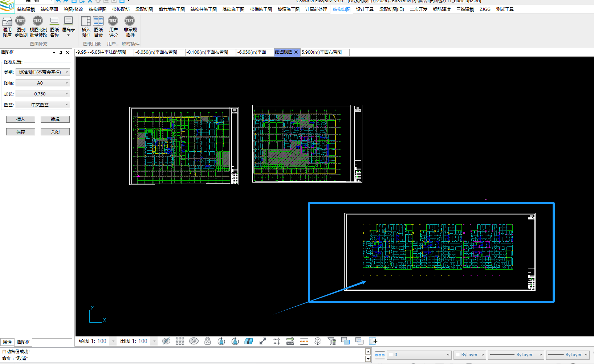This screenshot has width=594, height=364.
Task: Pin the 插图框 panel
Action: point(61,53)
